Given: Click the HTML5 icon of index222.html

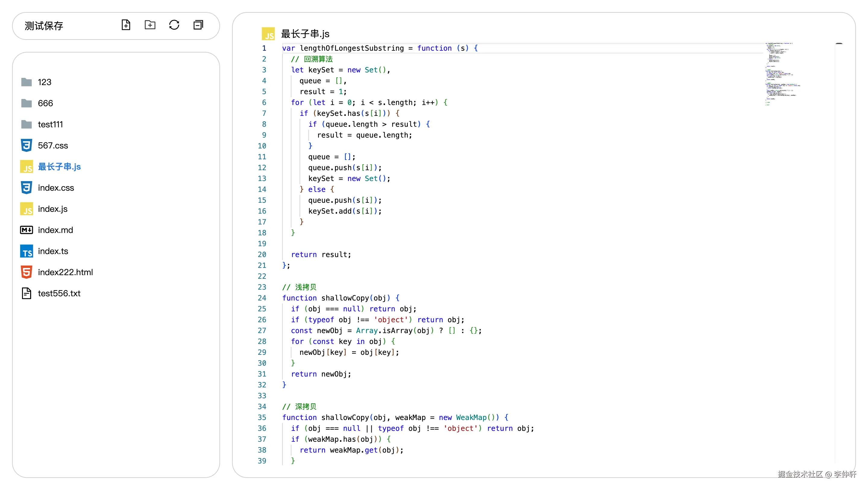Looking at the screenshot, I should [x=26, y=272].
